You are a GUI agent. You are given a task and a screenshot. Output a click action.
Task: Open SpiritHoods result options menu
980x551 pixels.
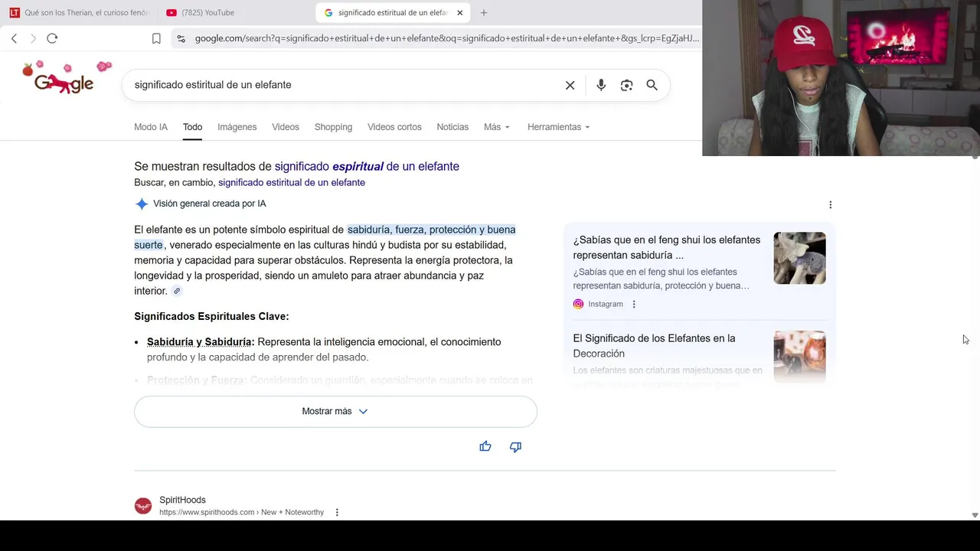pyautogui.click(x=337, y=512)
